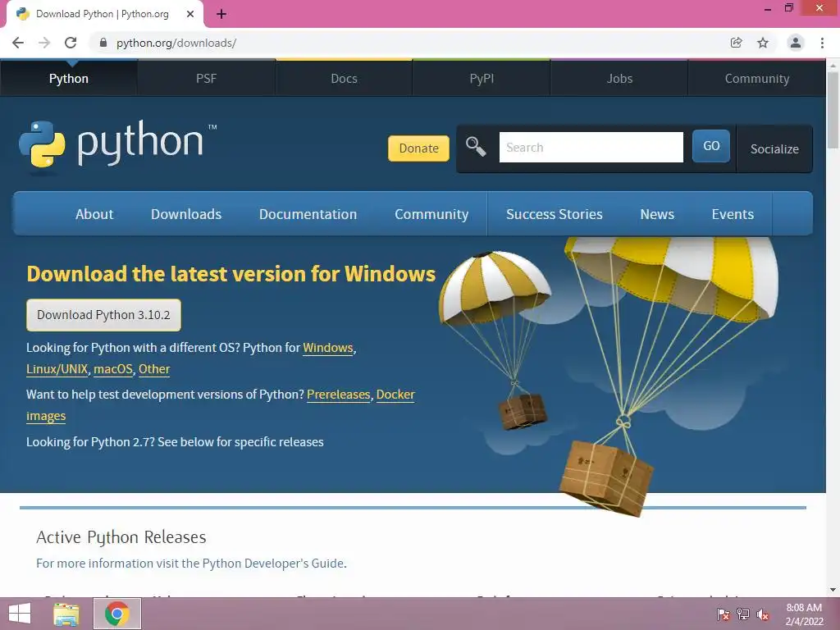
Task: Follow the Linux/UNIX link
Action: (57, 369)
